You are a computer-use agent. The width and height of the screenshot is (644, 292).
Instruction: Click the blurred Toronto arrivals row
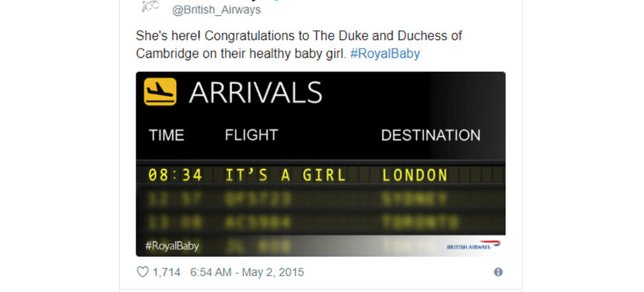point(321,223)
